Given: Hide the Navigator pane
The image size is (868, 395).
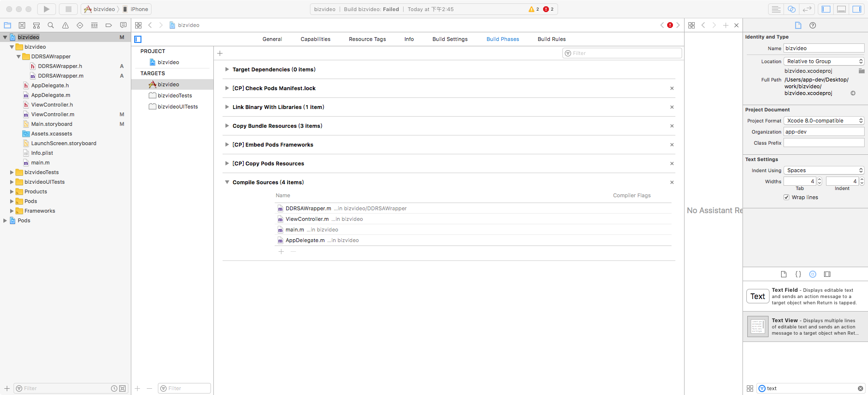Looking at the screenshot, I should (x=826, y=9).
